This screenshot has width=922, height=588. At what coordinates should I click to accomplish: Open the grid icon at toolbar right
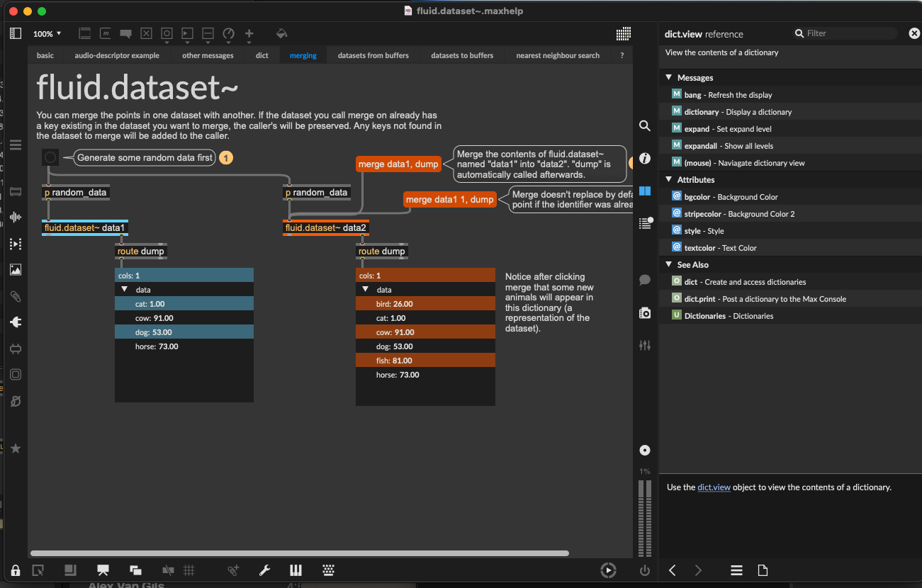(624, 33)
